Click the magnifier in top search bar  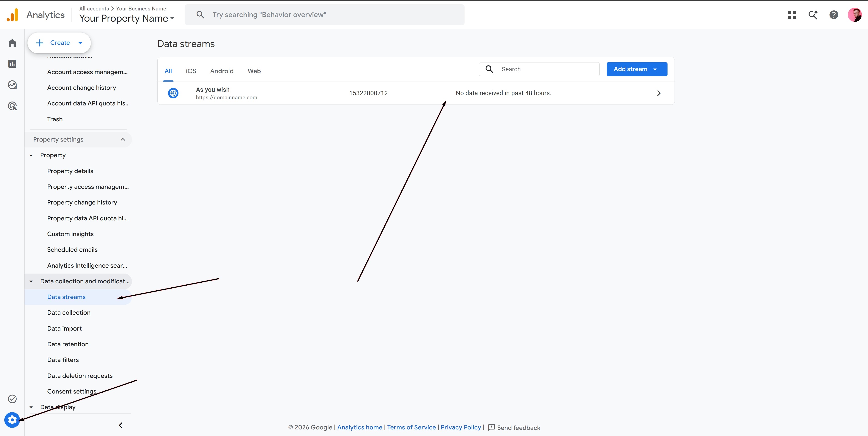point(200,15)
